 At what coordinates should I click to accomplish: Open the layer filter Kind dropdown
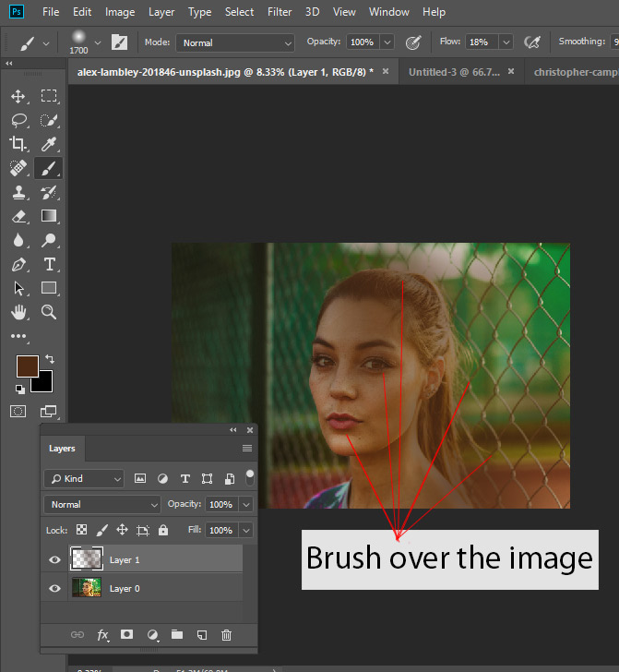pos(84,479)
